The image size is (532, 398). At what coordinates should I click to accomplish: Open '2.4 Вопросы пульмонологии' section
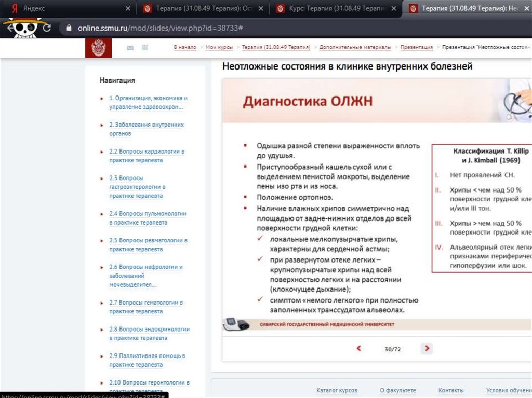(148, 218)
